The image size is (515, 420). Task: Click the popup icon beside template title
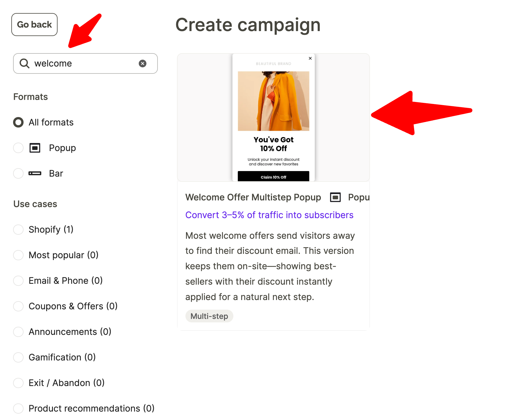point(335,198)
